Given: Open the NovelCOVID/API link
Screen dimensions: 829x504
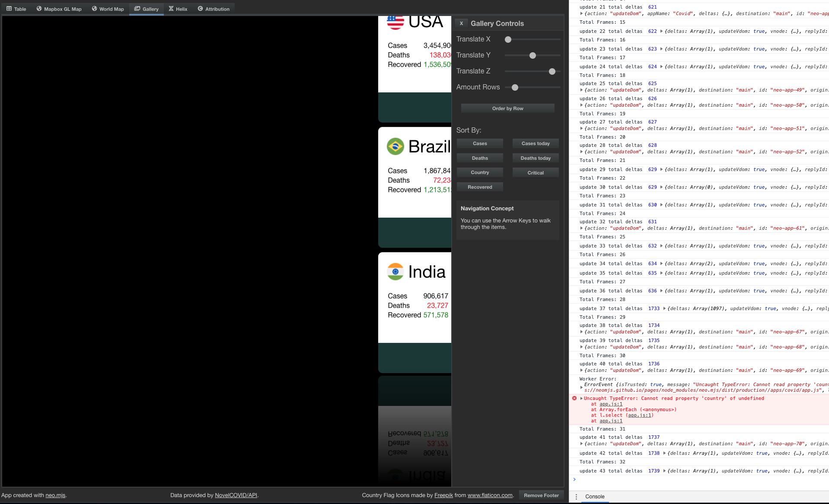Looking at the screenshot, I should click(236, 495).
